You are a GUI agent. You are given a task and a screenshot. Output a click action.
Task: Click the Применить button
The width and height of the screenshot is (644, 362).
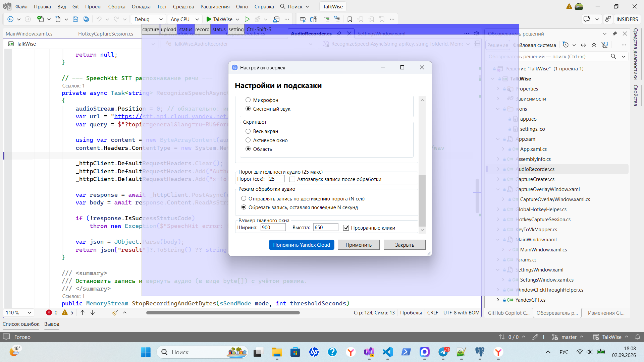[359, 245]
